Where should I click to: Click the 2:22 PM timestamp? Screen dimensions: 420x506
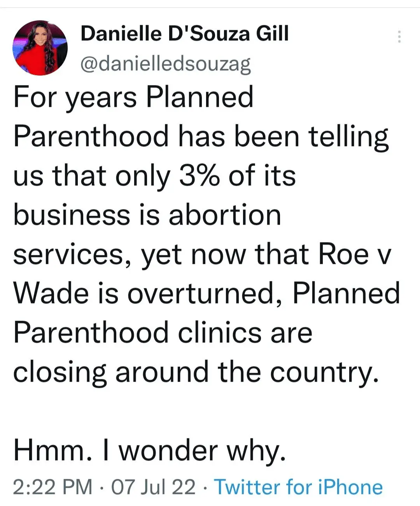point(53,487)
